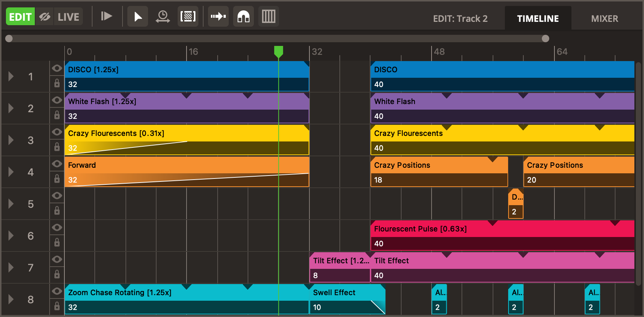Toggle the follow playhead arrow icon
The image size is (644, 317).
218,17
